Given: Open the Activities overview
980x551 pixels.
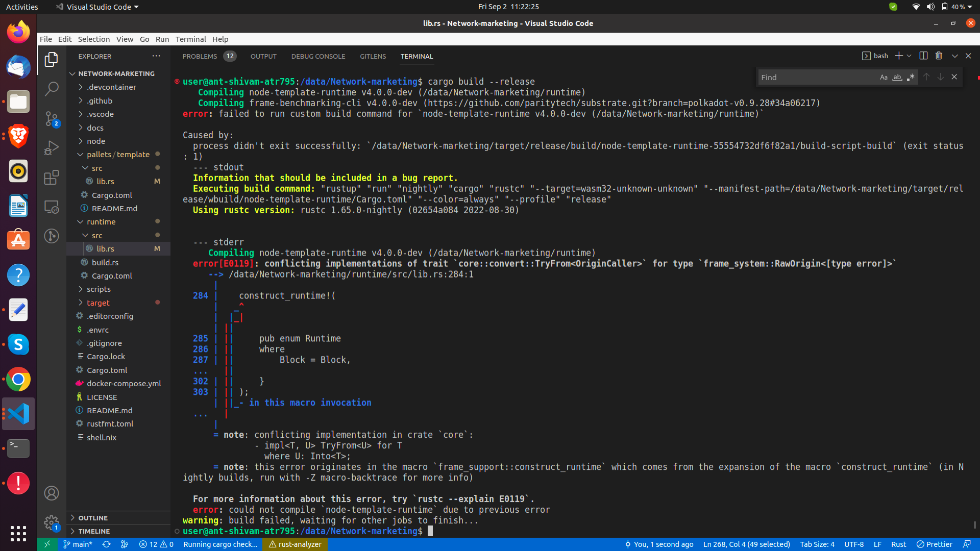Looking at the screenshot, I should pos(22,7).
